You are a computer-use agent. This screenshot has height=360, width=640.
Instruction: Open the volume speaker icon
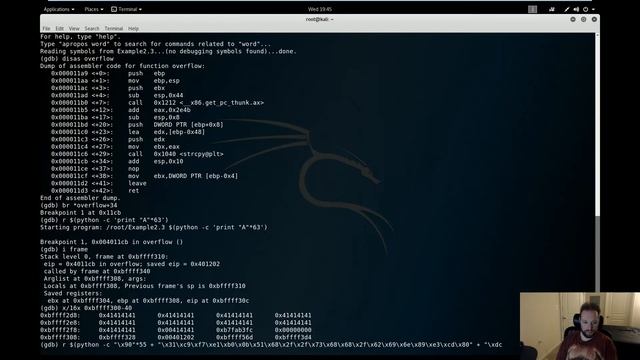click(x=576, y=9)
